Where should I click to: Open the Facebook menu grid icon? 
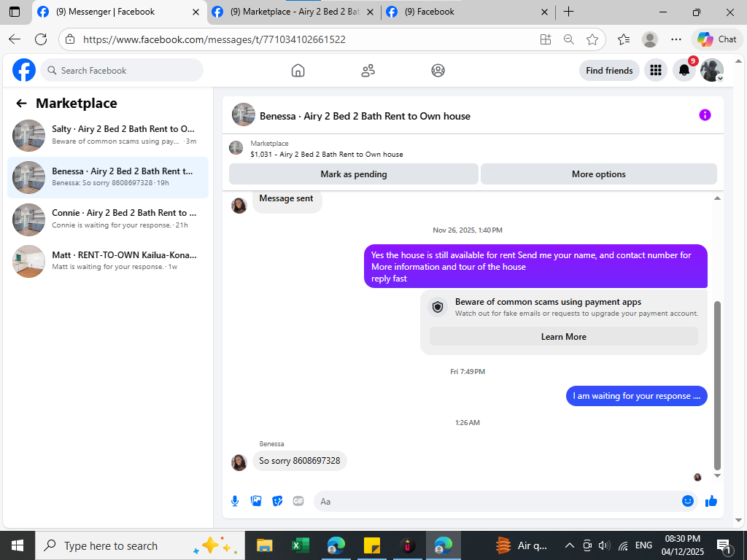656,71
